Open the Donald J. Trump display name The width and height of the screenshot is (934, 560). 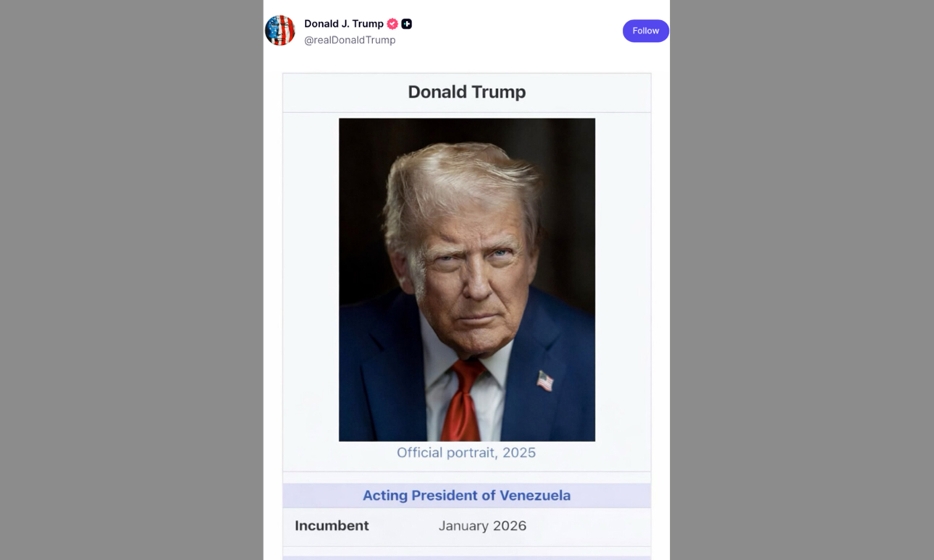[x=344, y=24]
